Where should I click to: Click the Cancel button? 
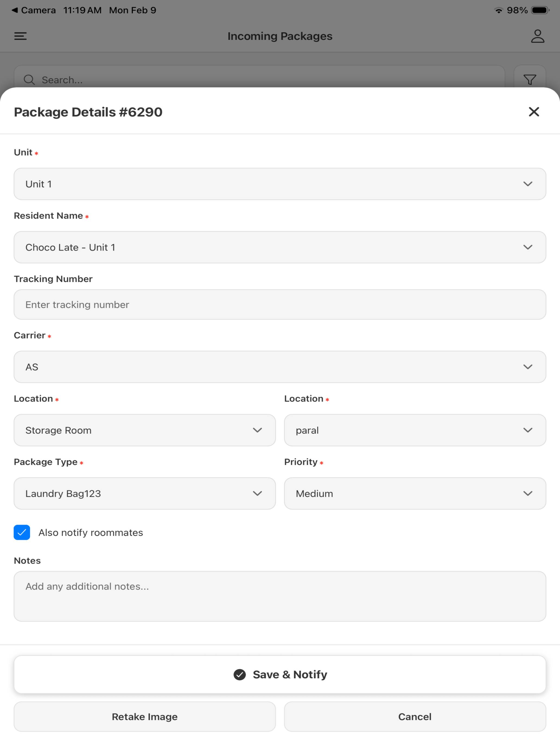tap(415, 717)
